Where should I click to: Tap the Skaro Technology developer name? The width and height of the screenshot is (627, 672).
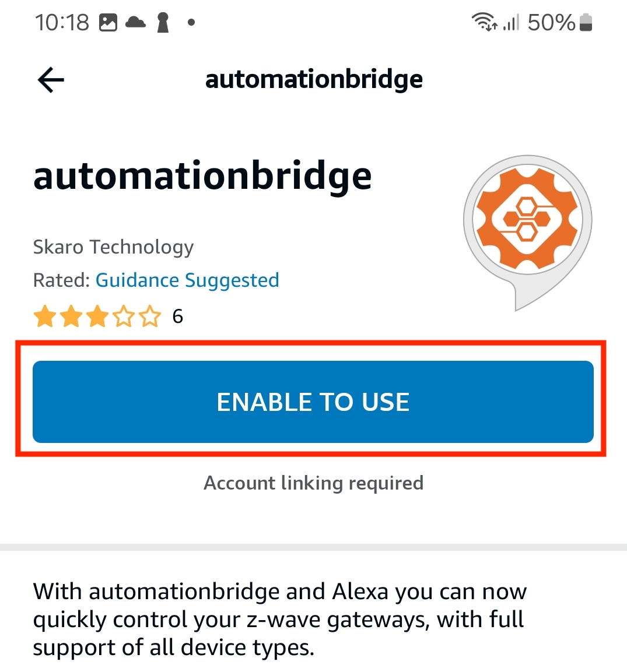(x=113, y=247)
